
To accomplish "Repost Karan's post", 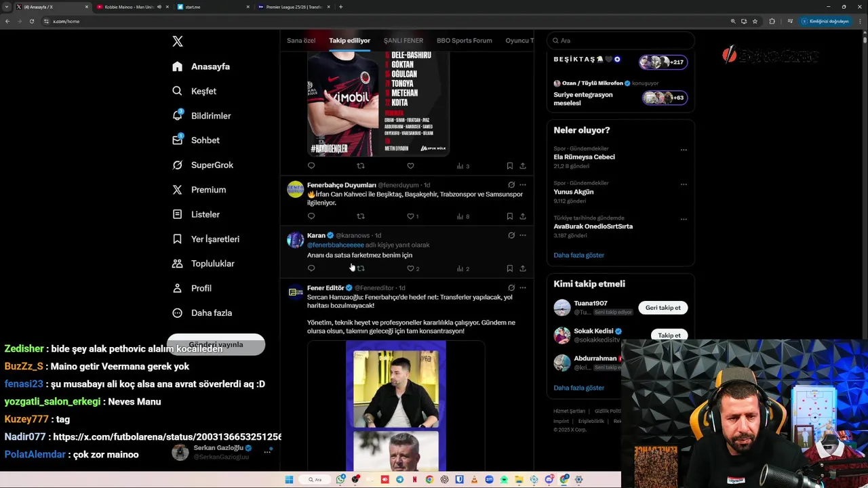I will pos(361,268).
